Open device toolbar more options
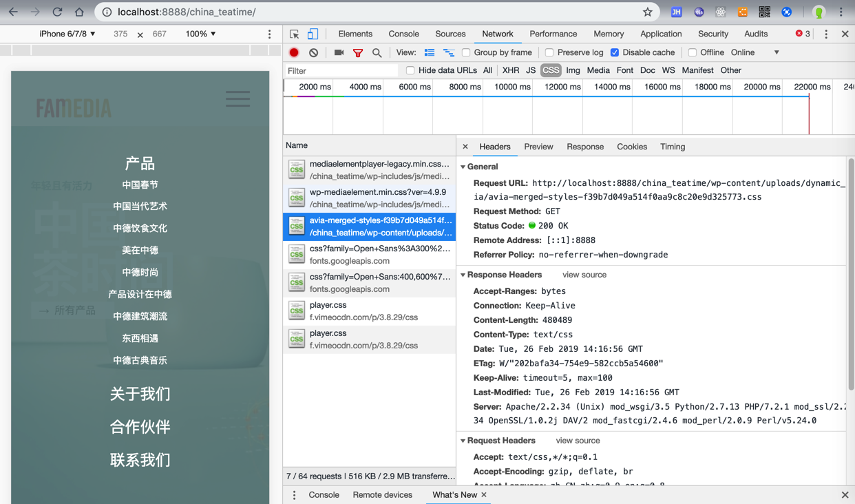855x504 pixels. (269, 34)
